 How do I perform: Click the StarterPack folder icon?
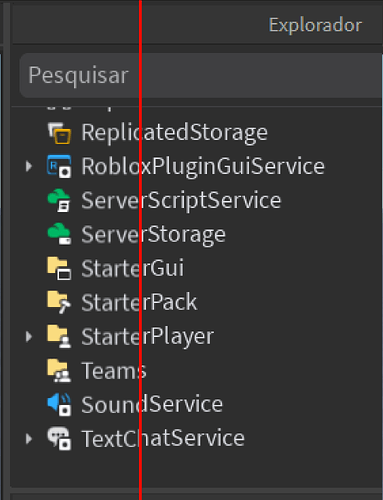tap(59, 302)
